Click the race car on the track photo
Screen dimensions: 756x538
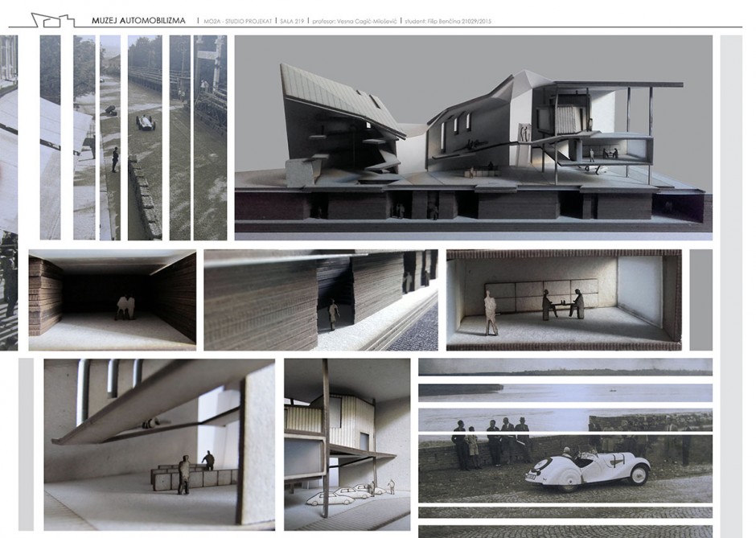pos(145,122)
